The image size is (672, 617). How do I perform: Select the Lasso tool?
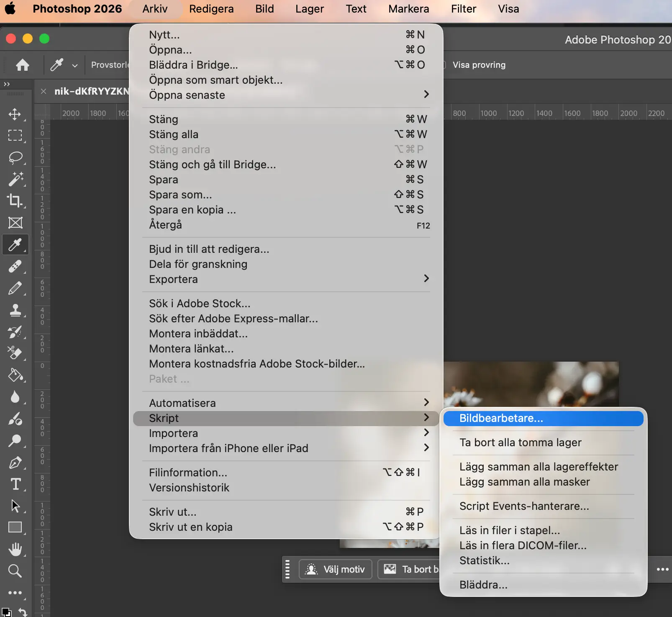[15, 158]
